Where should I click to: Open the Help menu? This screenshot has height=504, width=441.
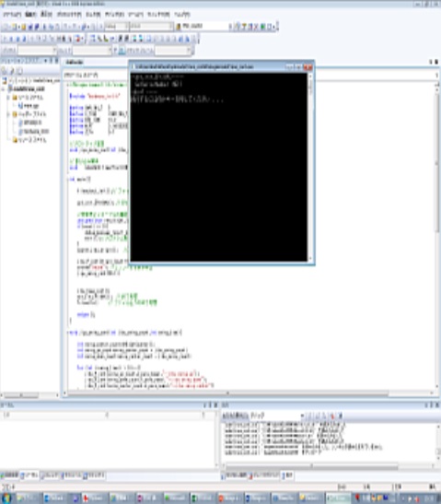pos(182,14)
